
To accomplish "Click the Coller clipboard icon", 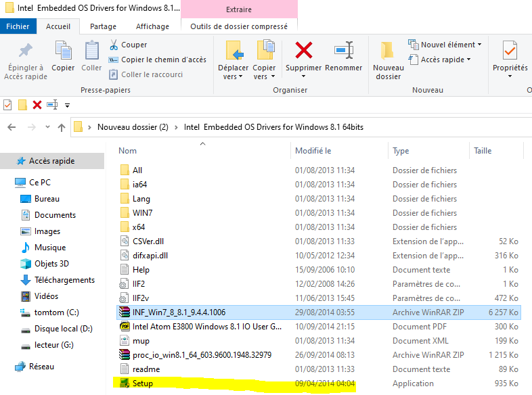I will click(x=91, y=51).
